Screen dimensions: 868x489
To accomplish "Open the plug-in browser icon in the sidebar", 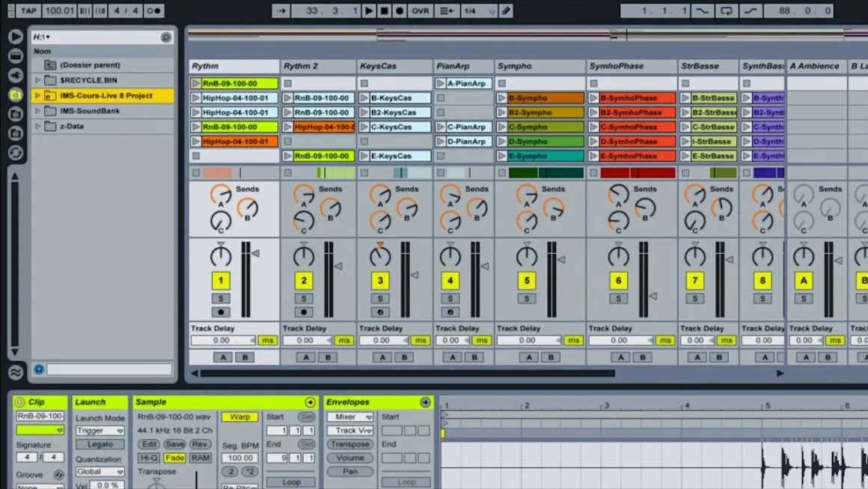I will click(16, 75).
